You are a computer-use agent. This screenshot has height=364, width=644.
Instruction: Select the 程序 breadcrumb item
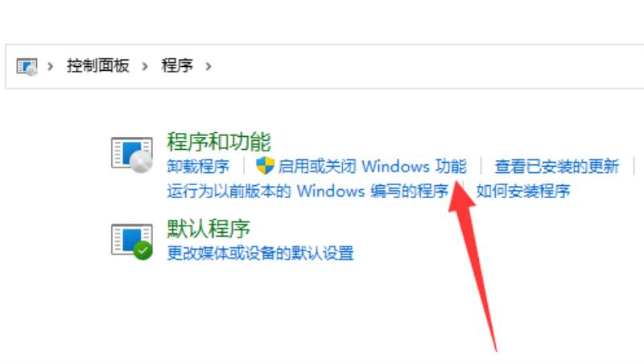[177, 66]
